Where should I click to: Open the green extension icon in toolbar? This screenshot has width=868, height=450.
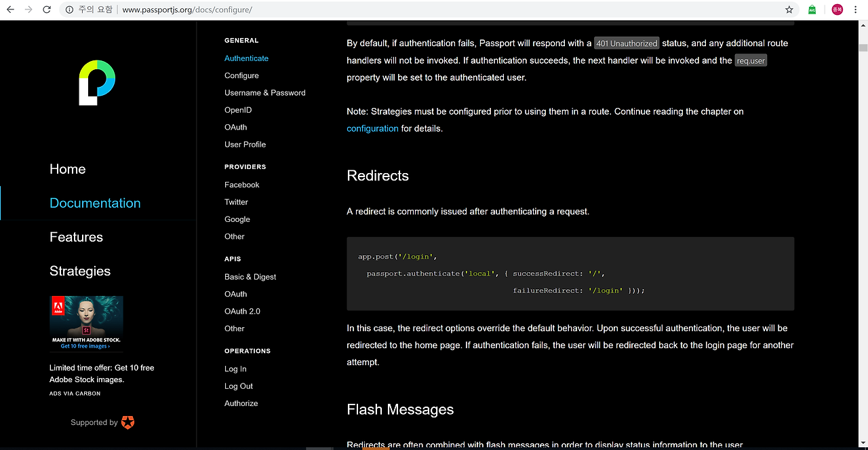(x=812, y=10)
